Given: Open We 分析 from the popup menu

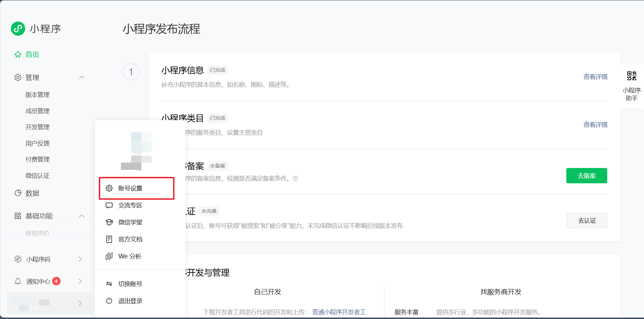Looking at the screenshot, I should 130,256.
